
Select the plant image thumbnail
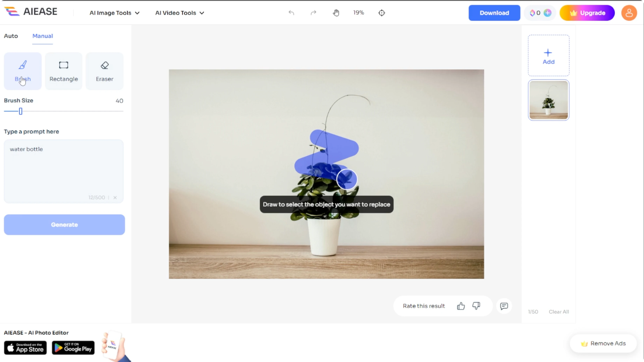pyautogui.click(x=548, y=100)
